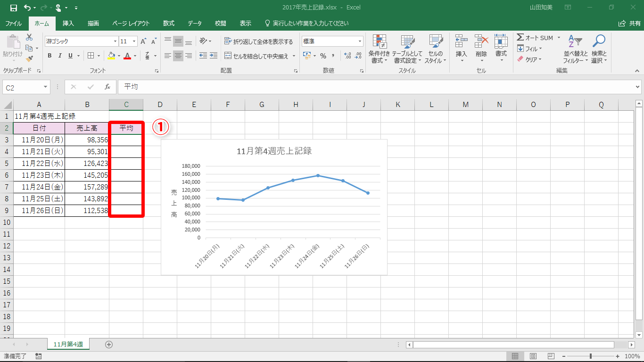The image size is (644, 362).
Task: Click the Share (共有) button
Action: coord(629,23)
